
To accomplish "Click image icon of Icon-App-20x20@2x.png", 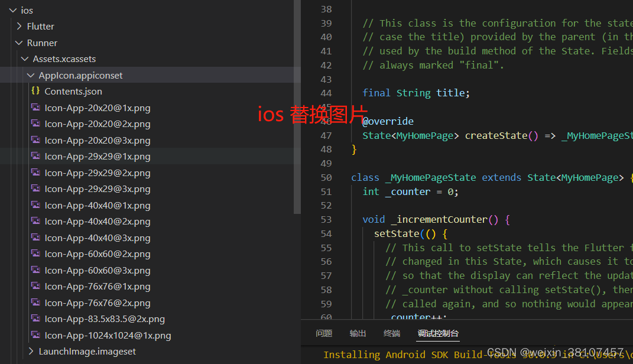I will 36,123.
